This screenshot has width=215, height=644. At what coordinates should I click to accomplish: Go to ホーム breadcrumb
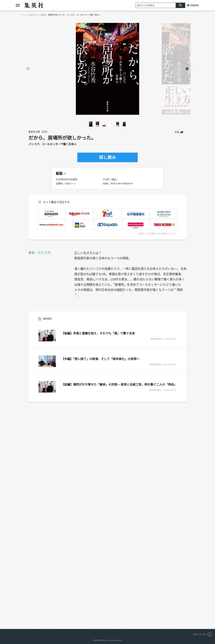pyautogui.click(x=23, y=15)
